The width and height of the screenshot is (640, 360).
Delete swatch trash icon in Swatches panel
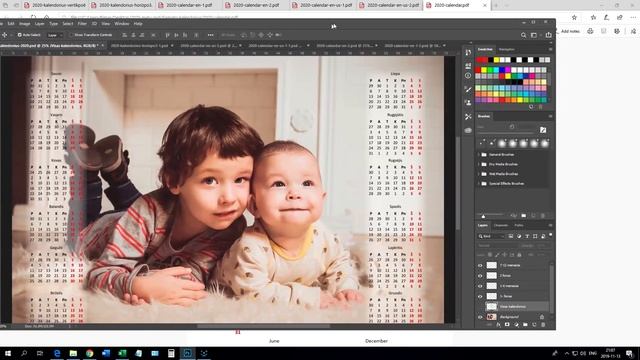point(541,107)
